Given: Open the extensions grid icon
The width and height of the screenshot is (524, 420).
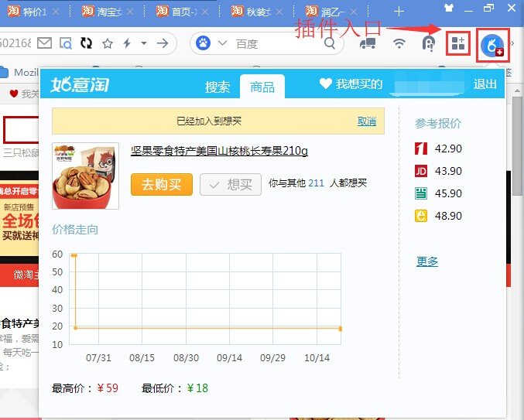Looking at the screenshot, I should click(458, 43).
